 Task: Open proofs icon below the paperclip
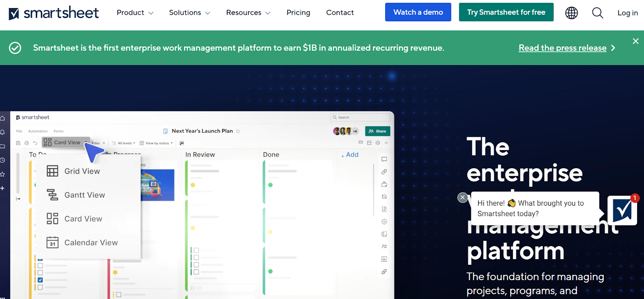point(384,184)
